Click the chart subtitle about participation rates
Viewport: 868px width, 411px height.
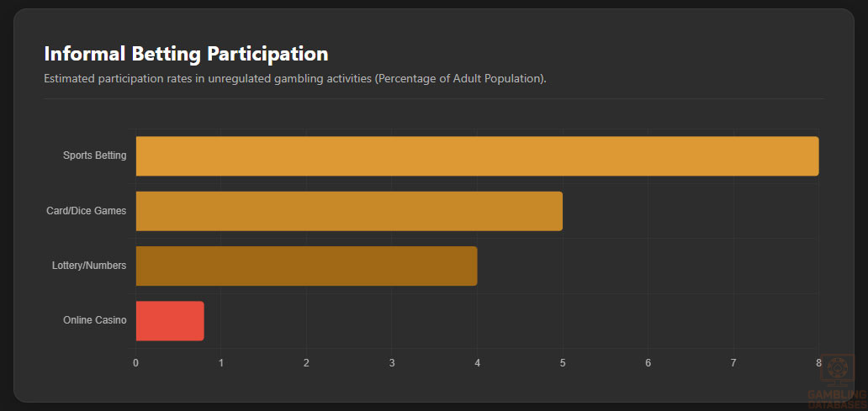click(295, 78)
